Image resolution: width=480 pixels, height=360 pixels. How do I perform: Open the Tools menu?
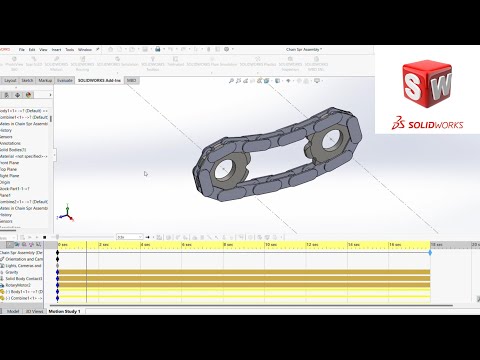click(70, 50)
